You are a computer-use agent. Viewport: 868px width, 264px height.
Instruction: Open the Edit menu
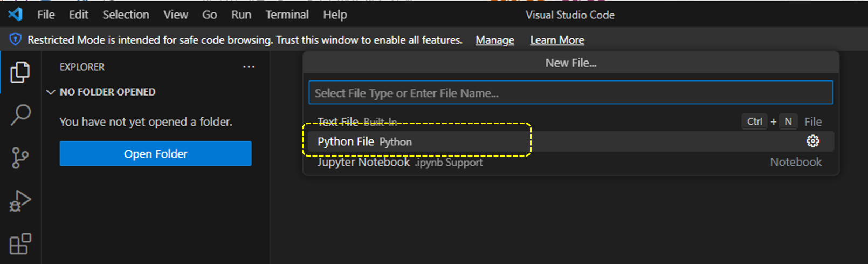click(78, 15)
